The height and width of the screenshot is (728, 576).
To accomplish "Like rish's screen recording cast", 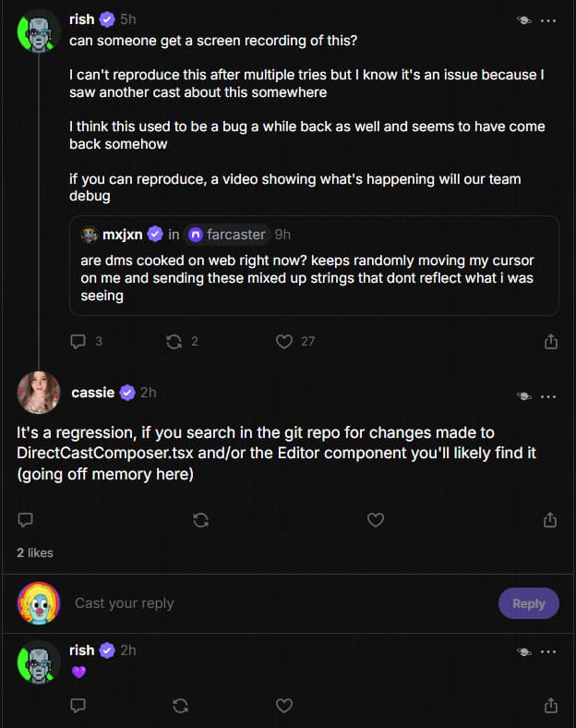I will point(284,341).
